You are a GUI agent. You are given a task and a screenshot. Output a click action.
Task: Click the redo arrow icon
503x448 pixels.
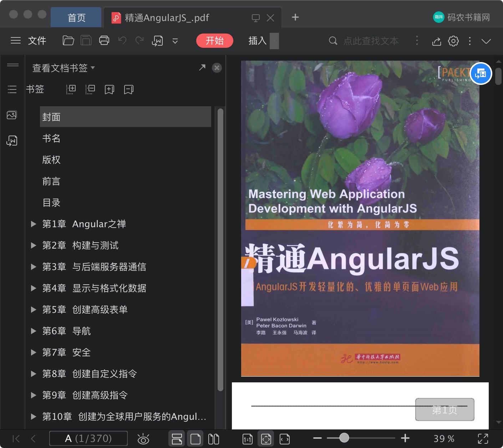pos(139,41)
